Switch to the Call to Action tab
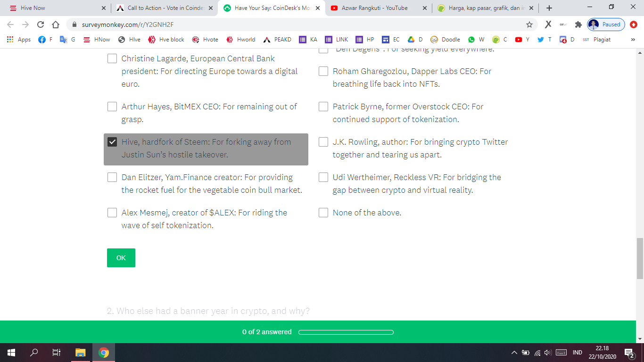 tap(164, 8)
